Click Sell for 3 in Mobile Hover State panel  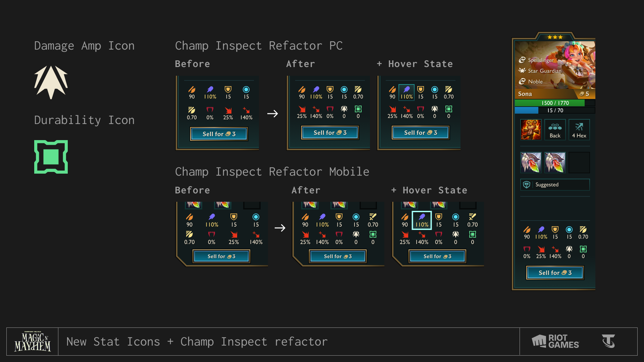(437, 256)
